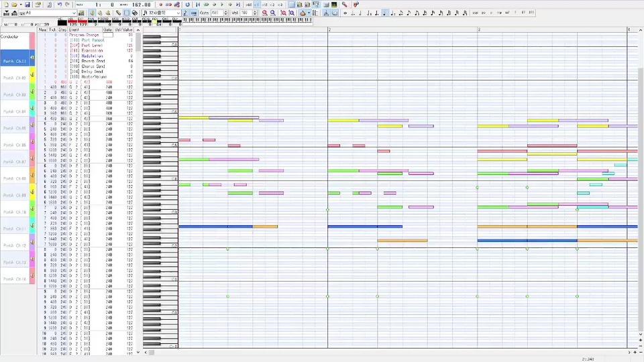
Task: Select the pencil draw tool
Action: [118, 13]
